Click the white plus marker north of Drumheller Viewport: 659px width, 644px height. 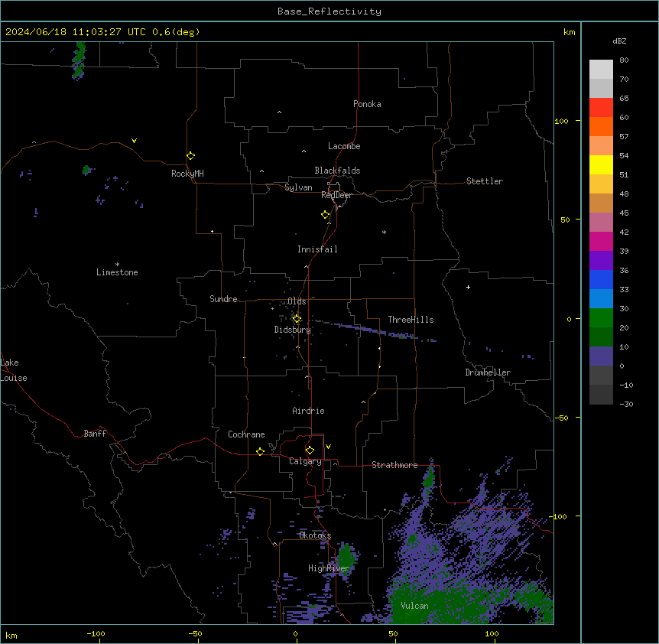coord(468,287)
